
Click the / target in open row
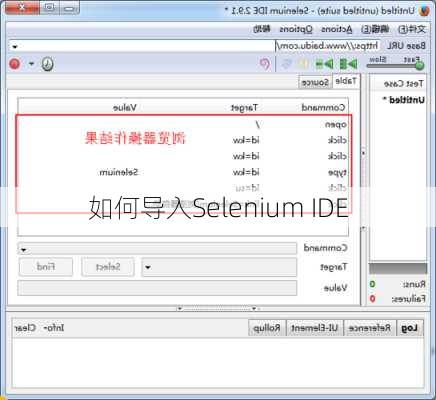(x=258, y=125)
